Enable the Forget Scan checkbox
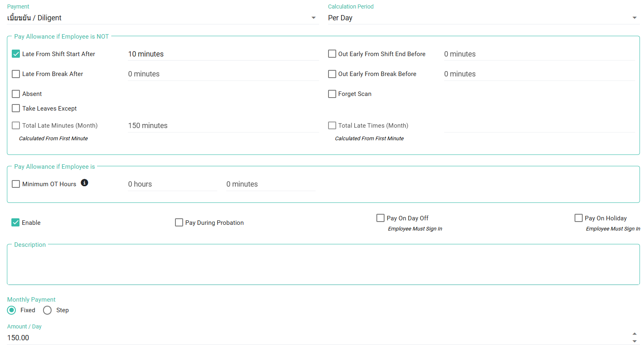The width and height of the screenshot is (644, 348). pyautogui.click(x=332, y=94)
